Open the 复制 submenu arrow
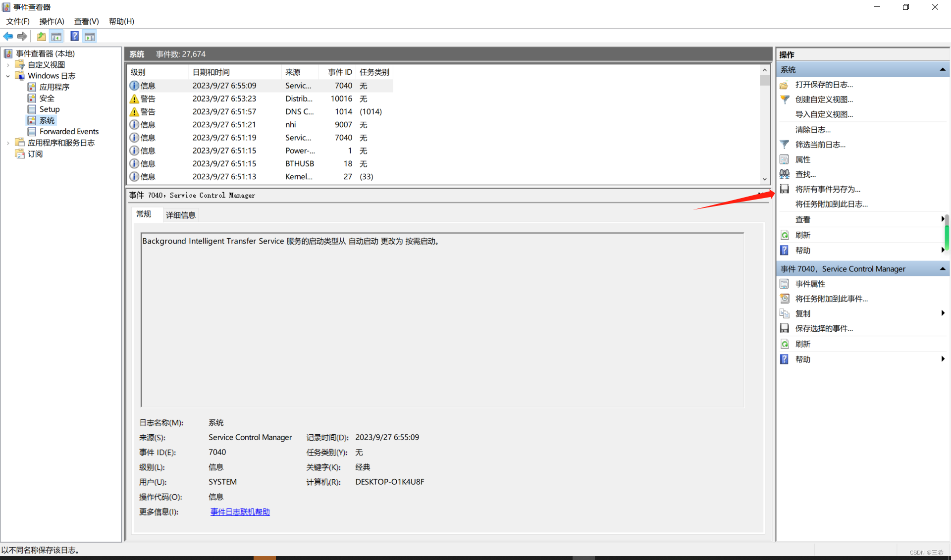The height and width of the screenshot is (560, 951). (943, 313)
